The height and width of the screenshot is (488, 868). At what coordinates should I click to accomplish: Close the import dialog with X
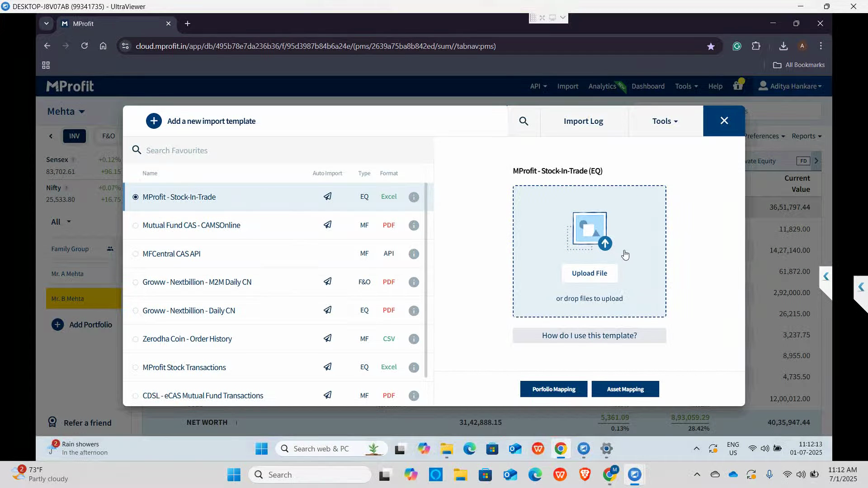pos(724,121)
